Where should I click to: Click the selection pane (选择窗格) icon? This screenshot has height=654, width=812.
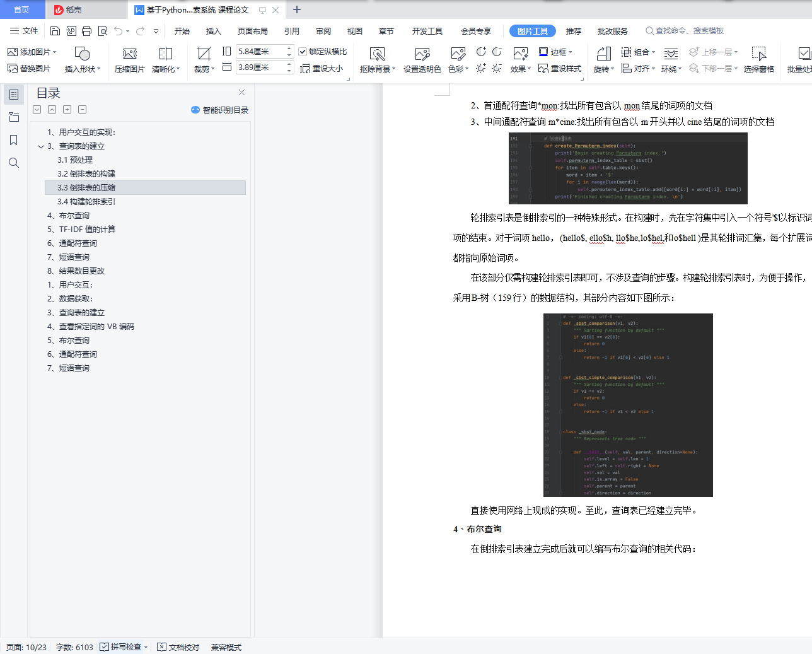(759, 54)
